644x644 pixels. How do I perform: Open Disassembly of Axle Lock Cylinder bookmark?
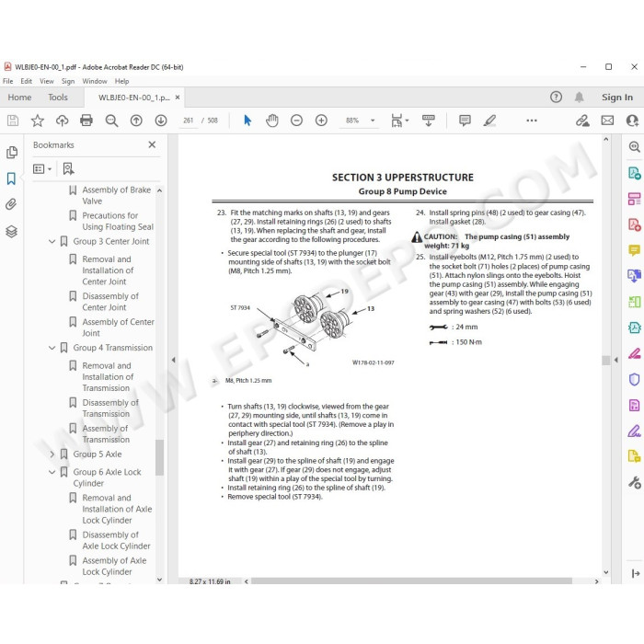pyautogui.click(x=116, y=540)
